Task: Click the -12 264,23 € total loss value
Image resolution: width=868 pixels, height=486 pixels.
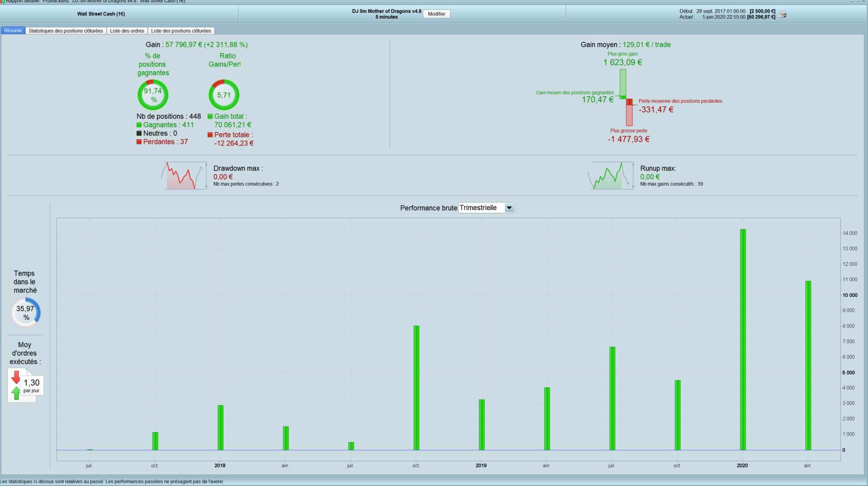Action: click(x=234, y=143)
